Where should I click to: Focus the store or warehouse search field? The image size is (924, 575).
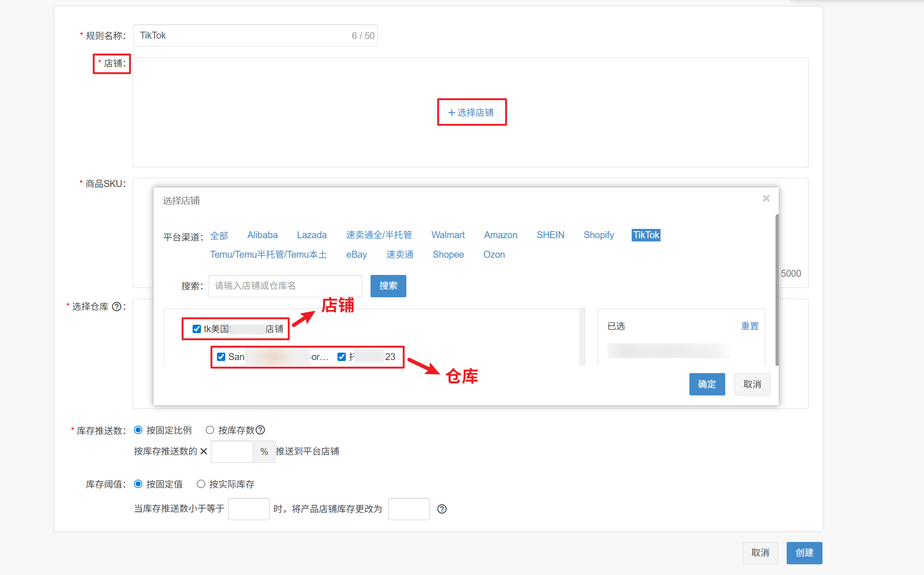(x=285, y=286)
